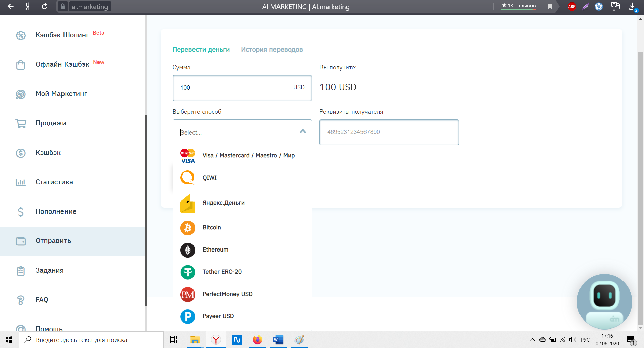Image resolution: width=644 pixels, height=348 pixels.
Task: Open the taskbar clock showing 17:16
Action: click(607, 340)
